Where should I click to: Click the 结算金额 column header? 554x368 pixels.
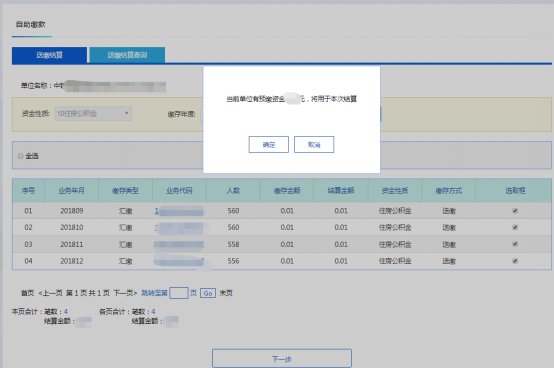[x=341, y=191]
